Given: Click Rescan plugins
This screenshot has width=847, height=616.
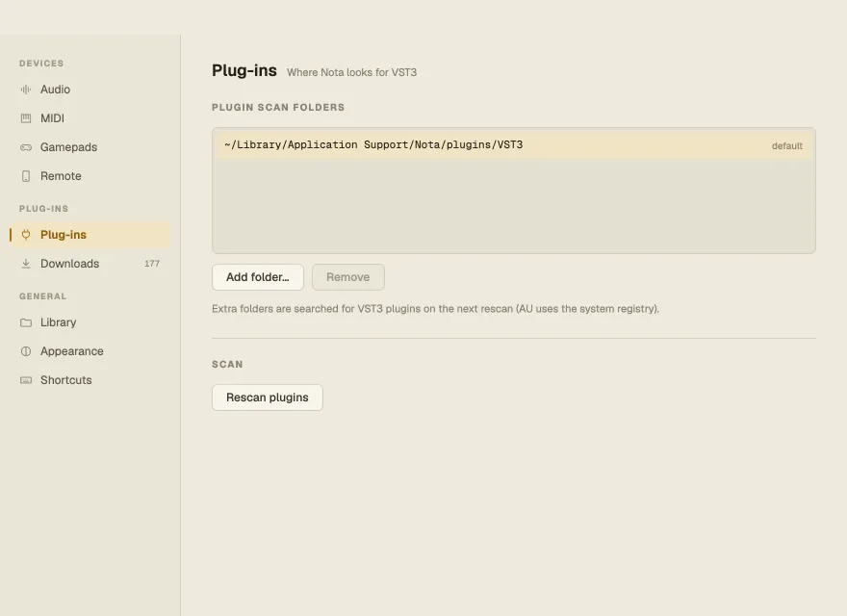Looking at the screenshot, I should [x=268, y=398].
